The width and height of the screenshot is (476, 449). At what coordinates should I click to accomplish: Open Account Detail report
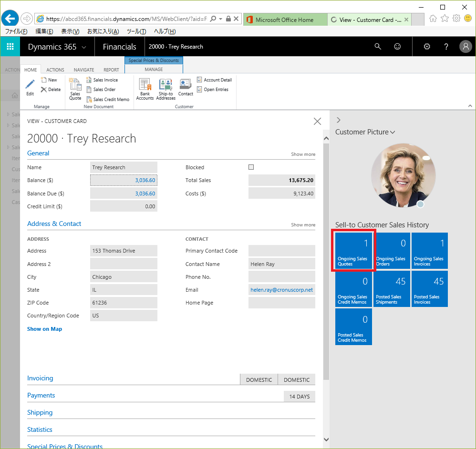coord(214,80)
